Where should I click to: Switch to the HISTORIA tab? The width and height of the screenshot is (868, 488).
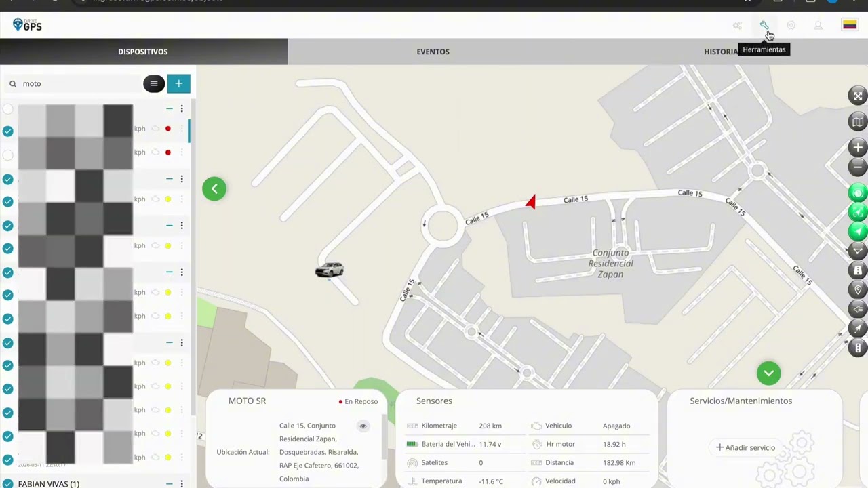pyautogui.click(x=721, y=52)
